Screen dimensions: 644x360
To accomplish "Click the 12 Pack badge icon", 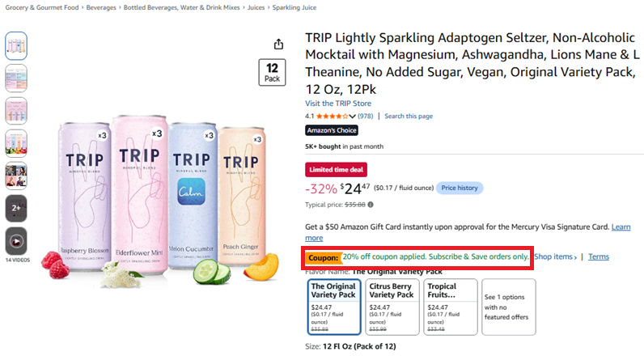I will coord(272,72).
